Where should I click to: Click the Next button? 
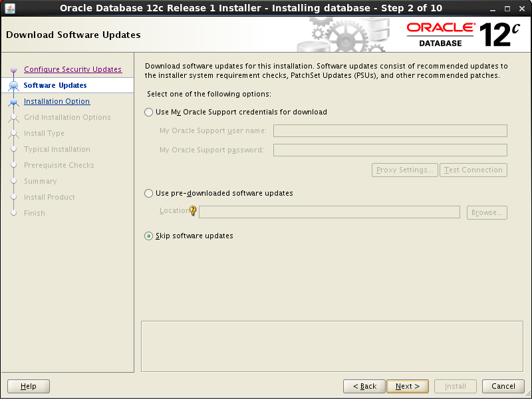[408, 387]
